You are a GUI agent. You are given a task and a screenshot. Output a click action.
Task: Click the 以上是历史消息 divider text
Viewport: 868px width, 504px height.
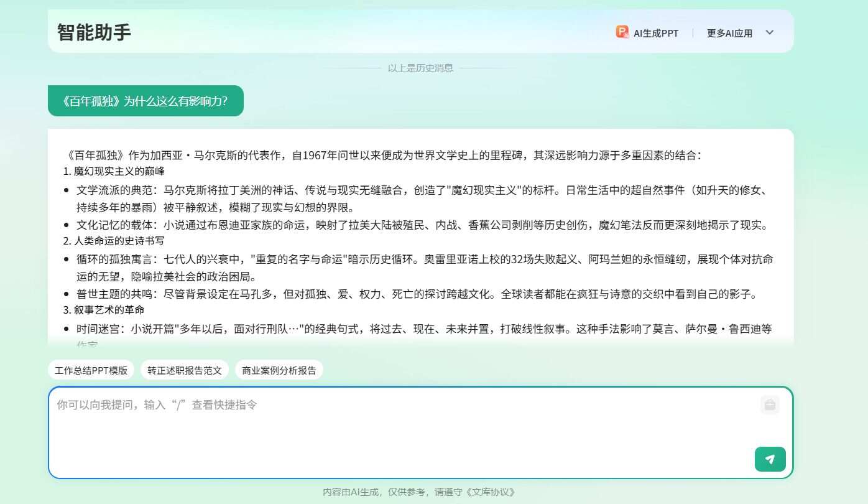(420, 68)
